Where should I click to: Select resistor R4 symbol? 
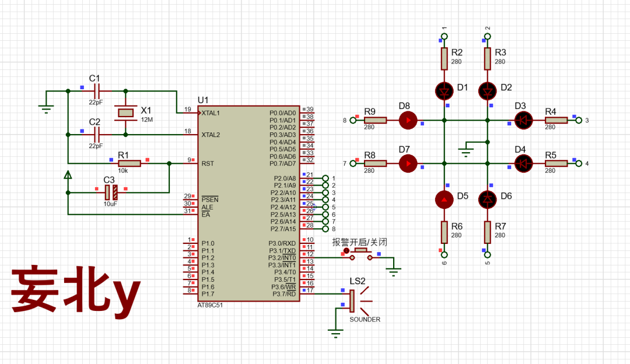point(556,120)
